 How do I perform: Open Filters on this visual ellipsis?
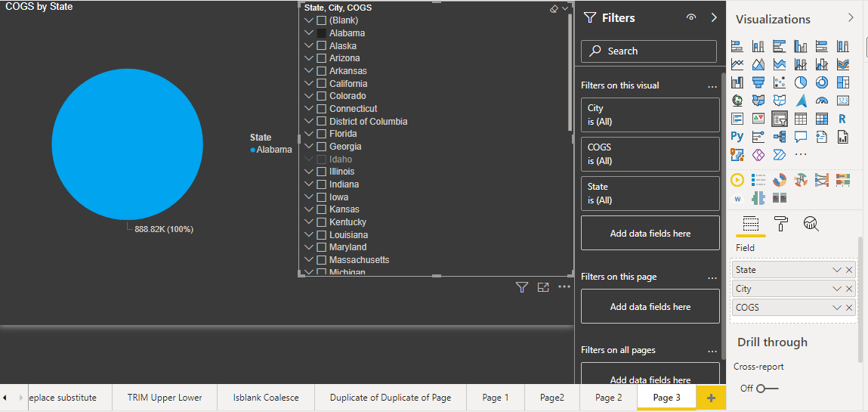tap(712, 86)
